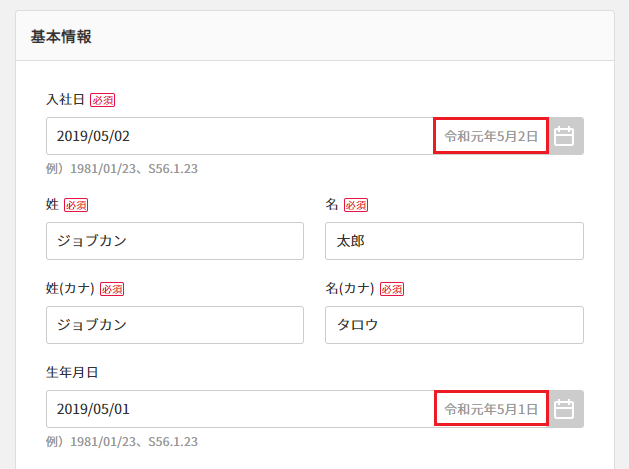Click the 必須 badge beside 姓(カナ)
629x469 pixels.
pos(112,289)
